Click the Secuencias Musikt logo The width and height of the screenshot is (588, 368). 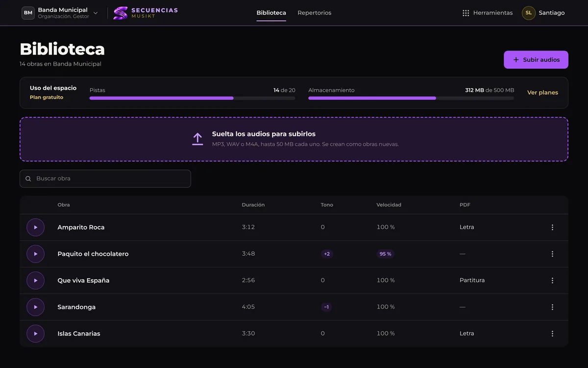146,13
